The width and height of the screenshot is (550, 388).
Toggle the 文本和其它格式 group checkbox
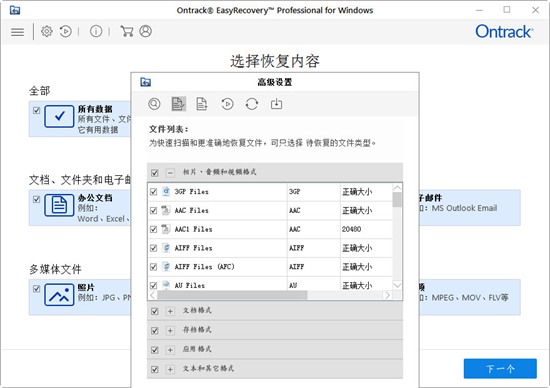point(154,369)
